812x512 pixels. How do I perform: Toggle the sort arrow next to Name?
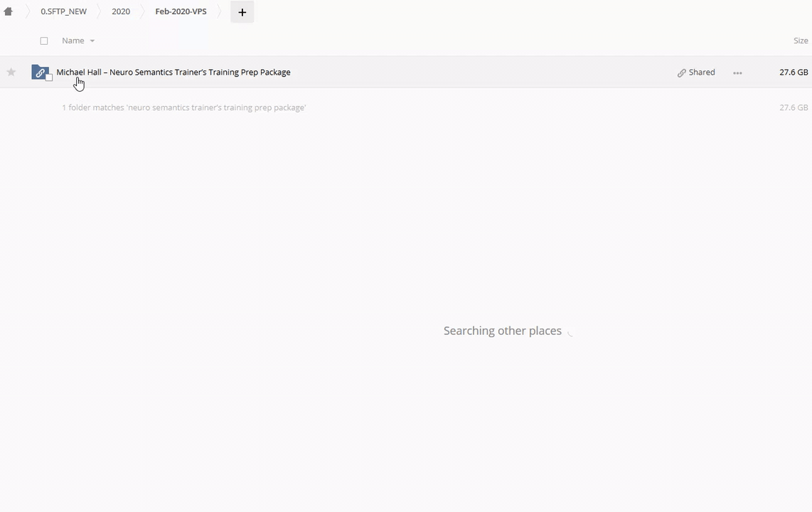coord(92,41)
